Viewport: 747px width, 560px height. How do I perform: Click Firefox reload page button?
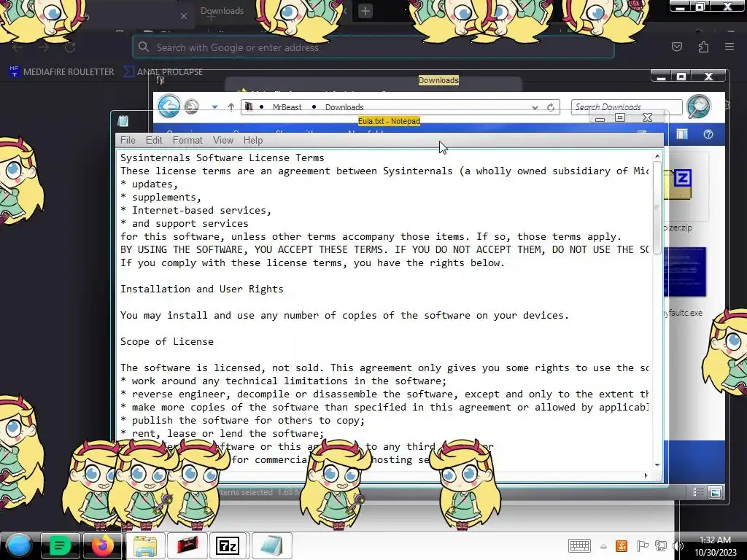click(70, 47)
